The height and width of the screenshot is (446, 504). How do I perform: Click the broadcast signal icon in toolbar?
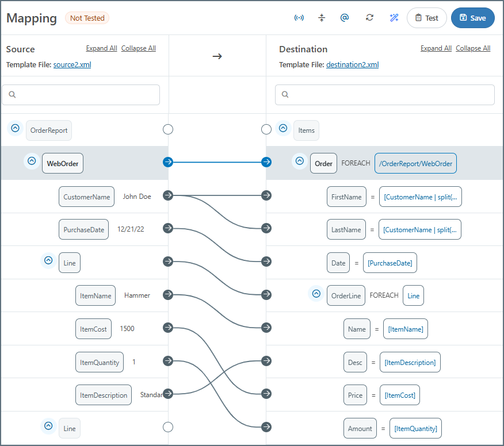click(x=299, y=18)
